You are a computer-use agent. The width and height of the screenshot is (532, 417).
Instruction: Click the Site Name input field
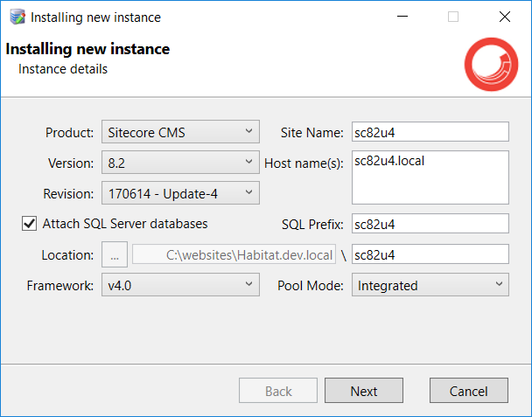(x=430, y=131)
